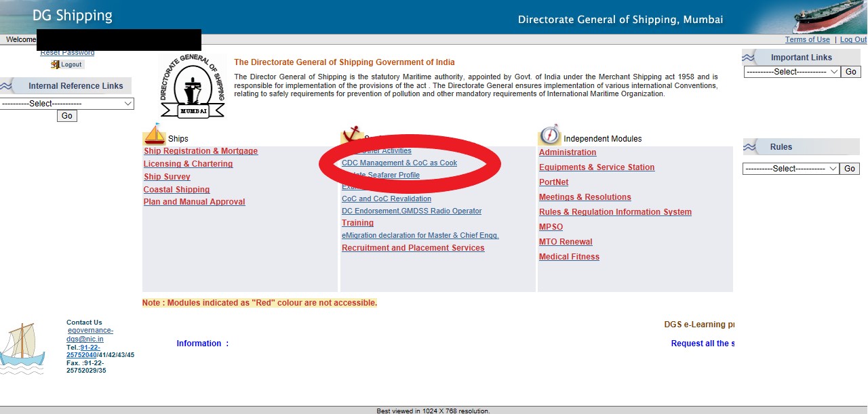868x414 pixels.
Task: Click the DG Shipping title in header
Action: click(x=73, y=16)
